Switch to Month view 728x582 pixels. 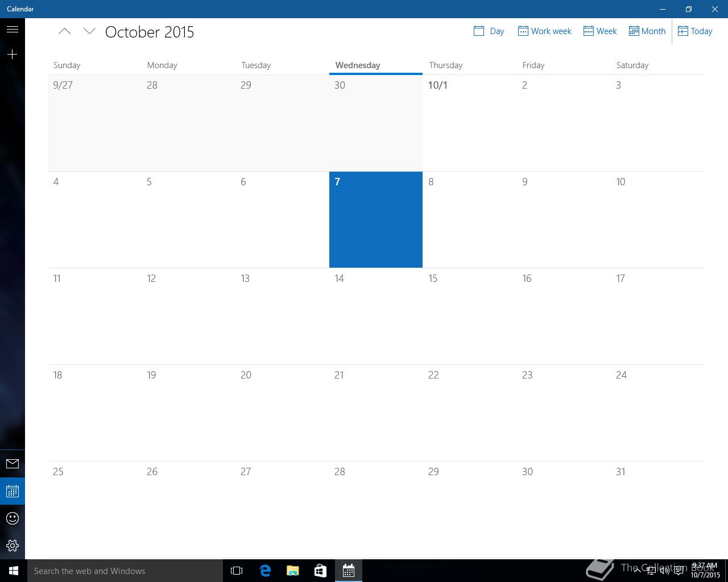point(647,31)
